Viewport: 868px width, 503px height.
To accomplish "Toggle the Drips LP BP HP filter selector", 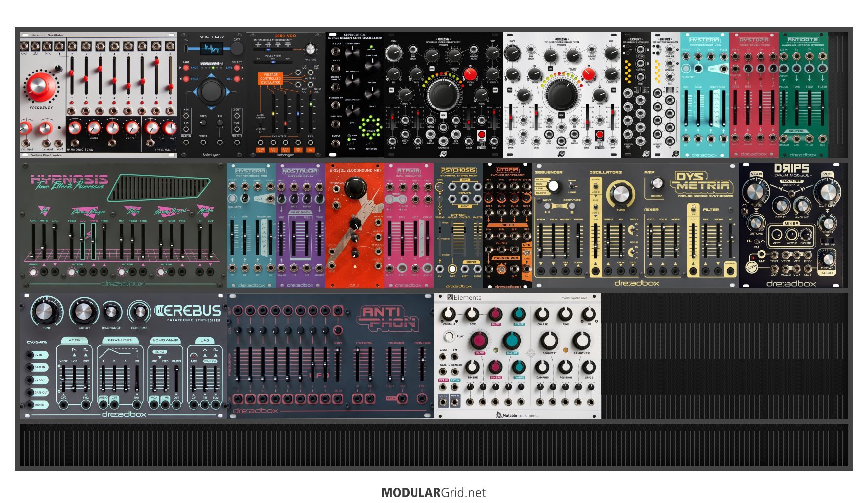I will 827,240.
